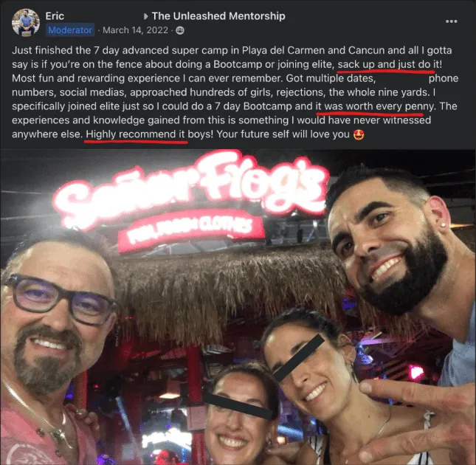Image resolution: width=476 pixels, height=465 pixels.
Task: Open the poster name Eric
Action: point(55,16)
